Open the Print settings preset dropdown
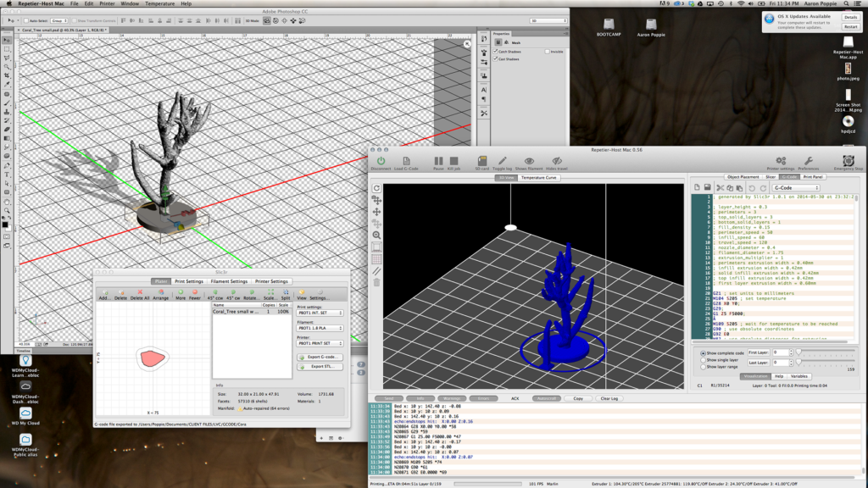Viewport: 868px width, 488px height. tap(320, 313)
